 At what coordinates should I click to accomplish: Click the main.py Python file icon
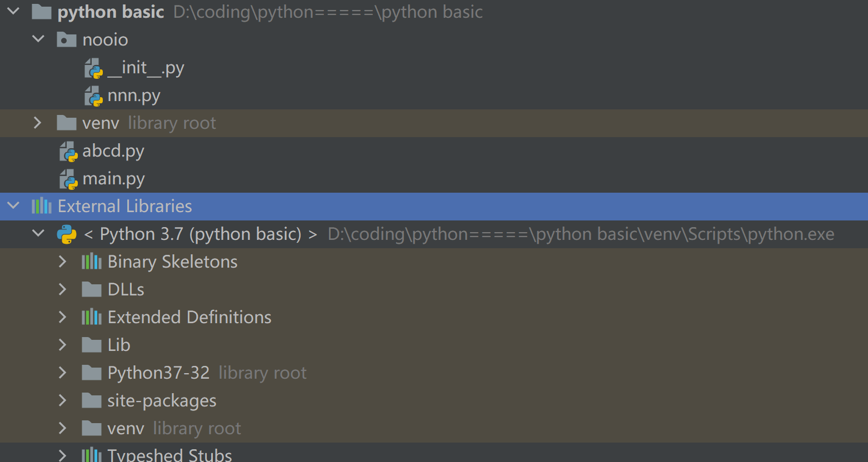coord(68,179)
